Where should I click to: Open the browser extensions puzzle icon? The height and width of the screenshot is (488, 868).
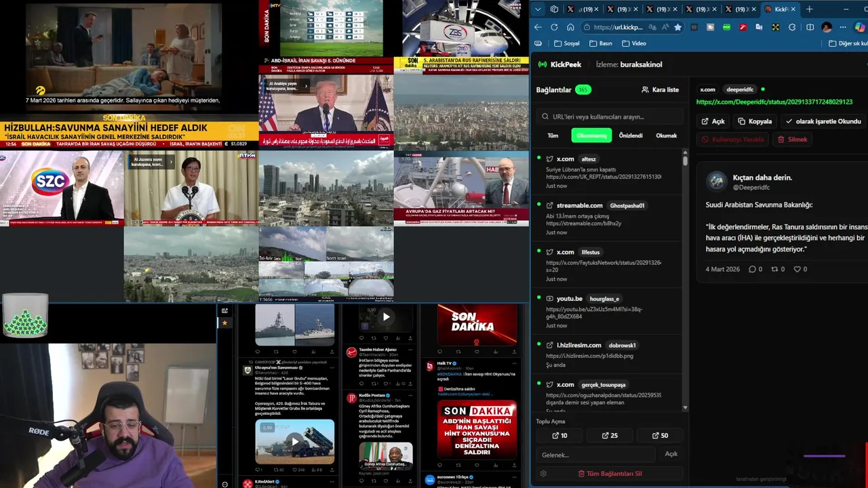[792, 27]
